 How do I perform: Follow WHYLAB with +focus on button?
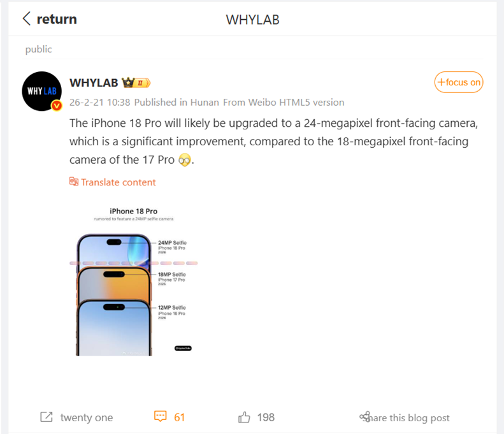click(x=459, y=82)
